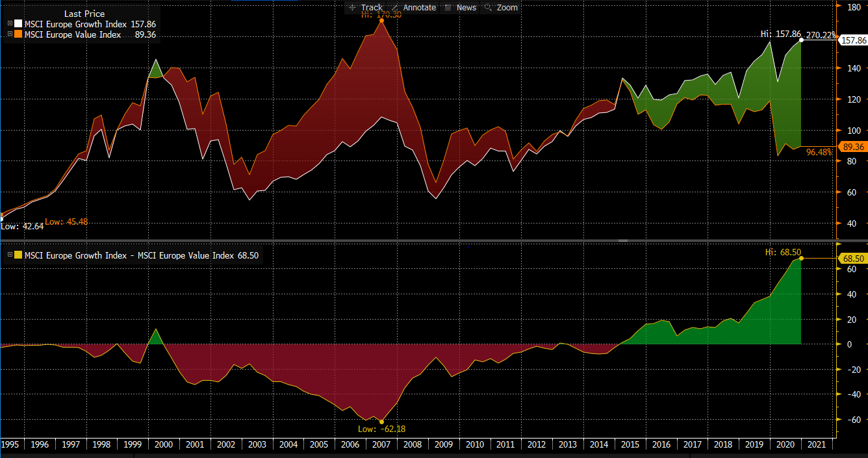Screen dimensions: 868x458
Task: Show News on the chart
Action: pyautogui.click(x=461, y=8)
